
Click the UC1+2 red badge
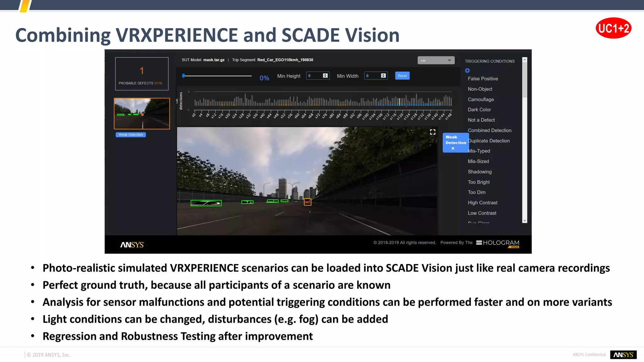(613, 28)
